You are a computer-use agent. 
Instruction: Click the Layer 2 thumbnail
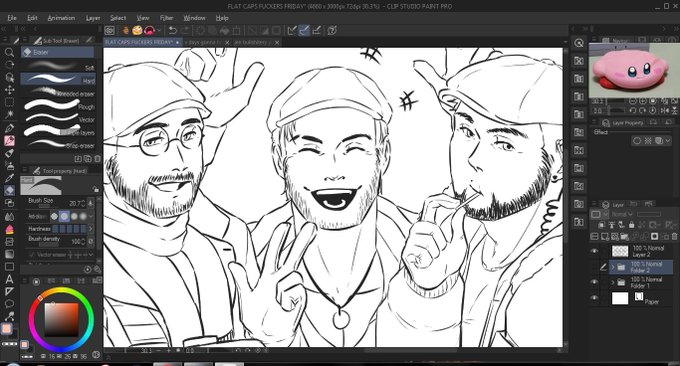[620, 251]
